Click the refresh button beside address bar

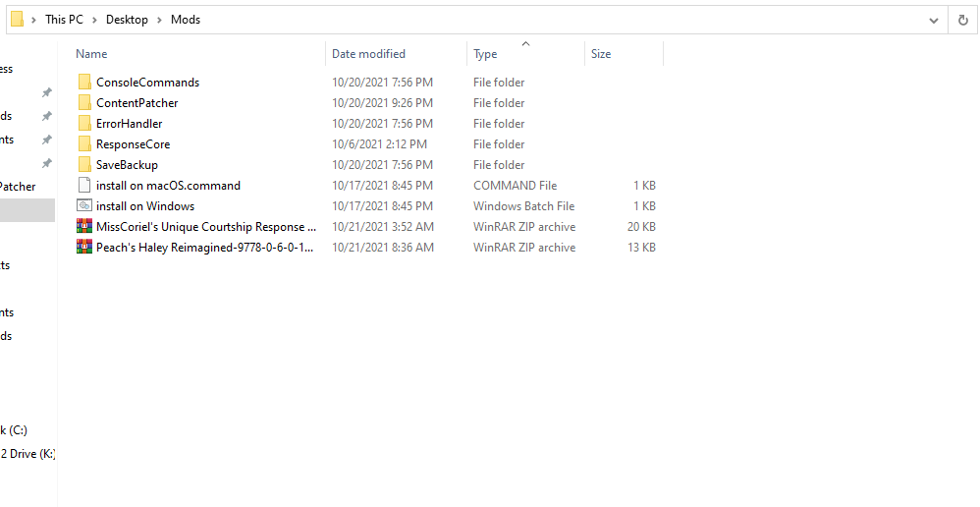click(x=962, y=20)
